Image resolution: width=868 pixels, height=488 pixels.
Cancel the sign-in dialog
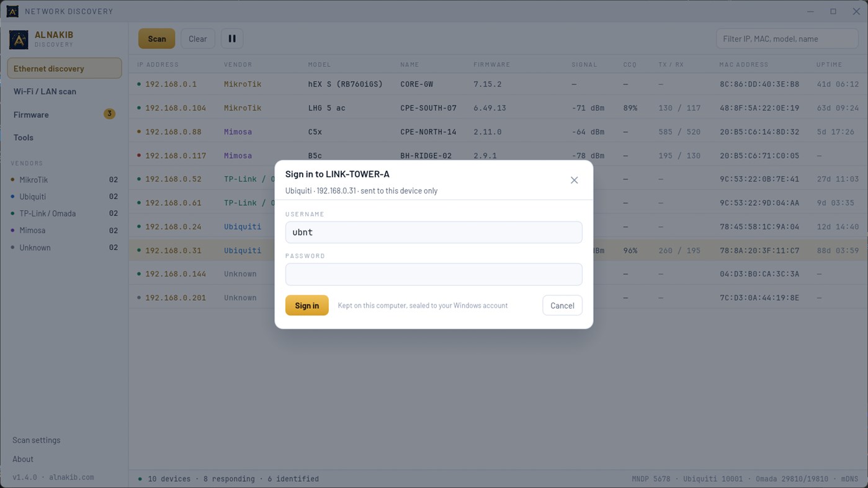[562, 305]
